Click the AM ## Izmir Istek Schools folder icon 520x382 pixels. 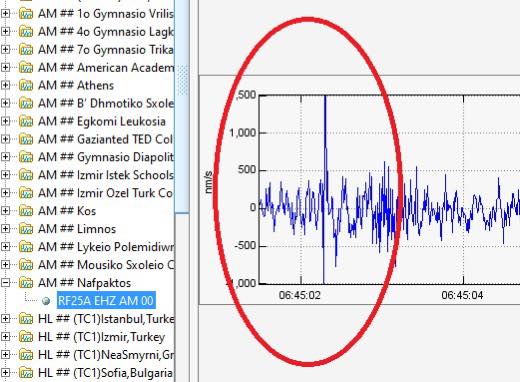click(26, 175)
